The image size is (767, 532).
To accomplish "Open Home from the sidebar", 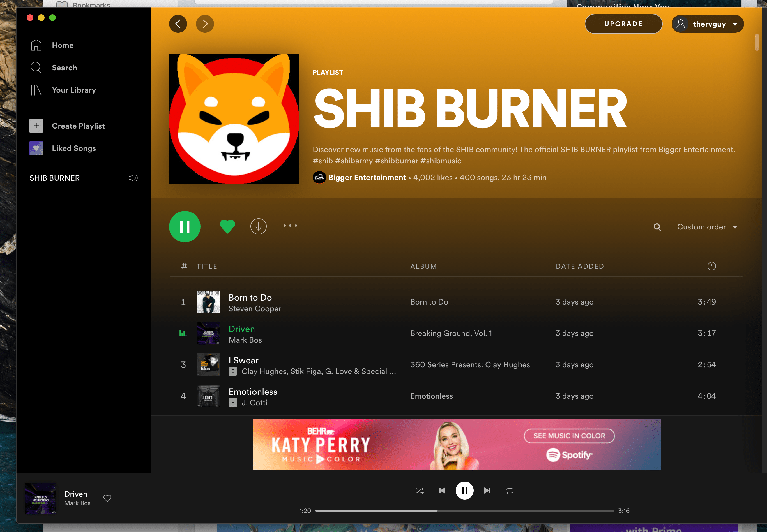I will tap(62, 45).
